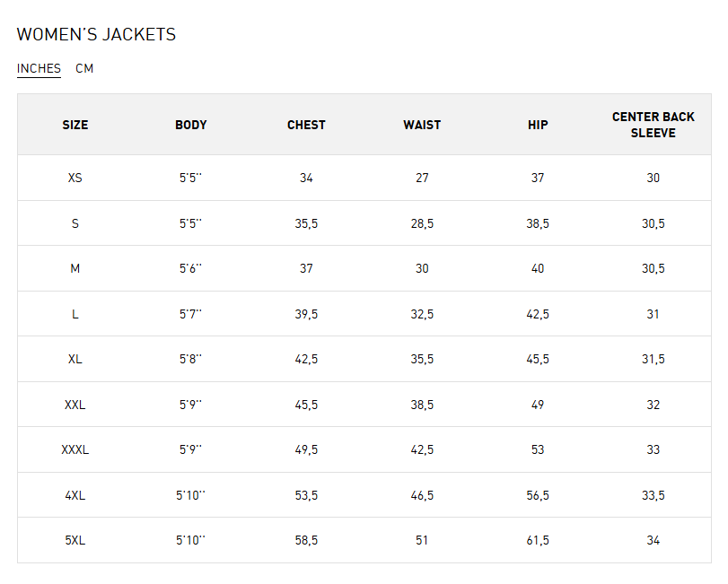Click waist value 51 for 5XL
Image resolution: width=728 pixels, height=584 pixels.
pyautogui.click(x=422, y=540)
